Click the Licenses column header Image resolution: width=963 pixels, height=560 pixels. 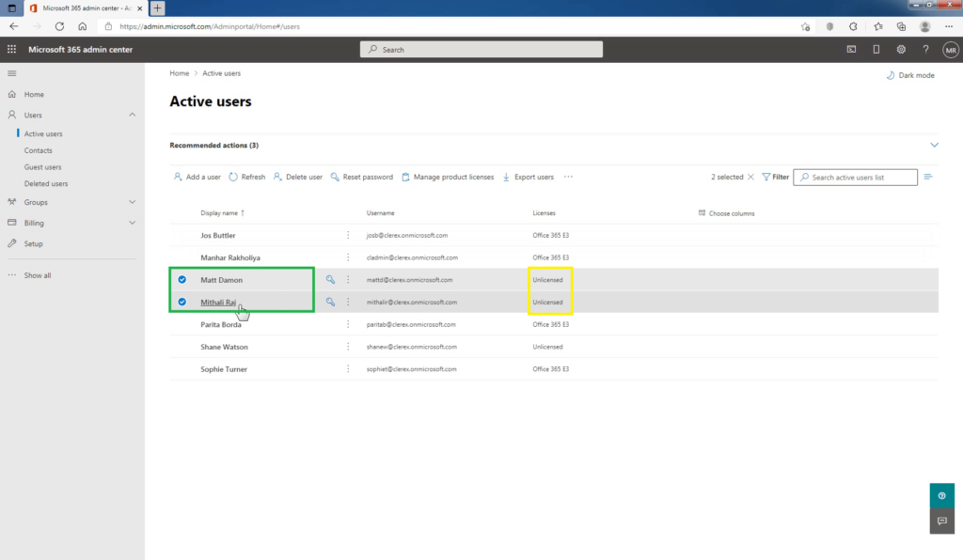tap(544, 213)
